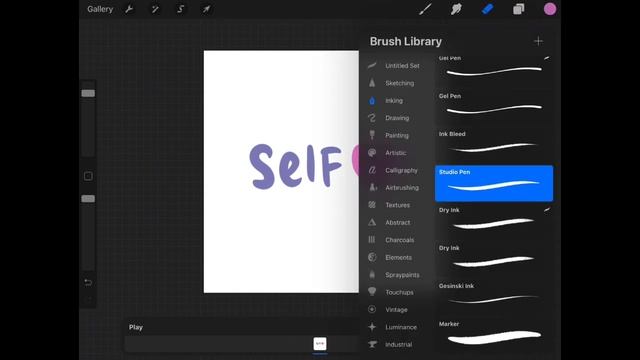Select the Paint brush tool
The height and width of the screenshot is (360, 640).
pyautogui.click(x=425, y=9)
